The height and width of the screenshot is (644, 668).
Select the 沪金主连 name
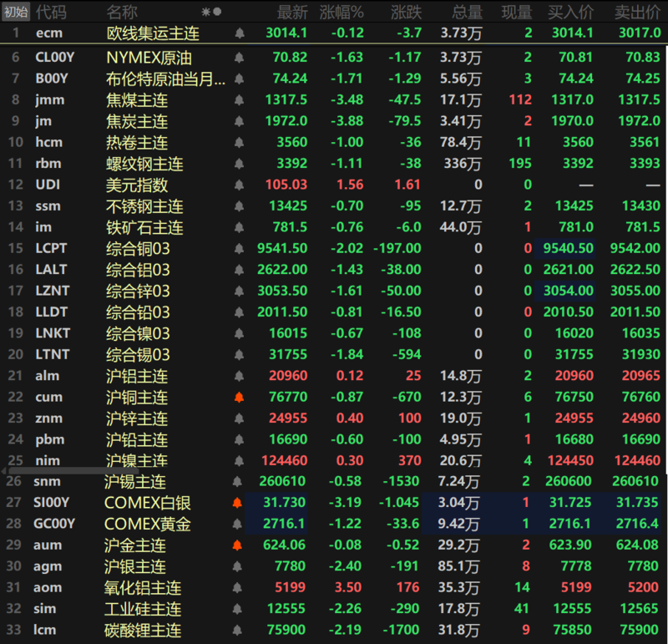point(135,545)
